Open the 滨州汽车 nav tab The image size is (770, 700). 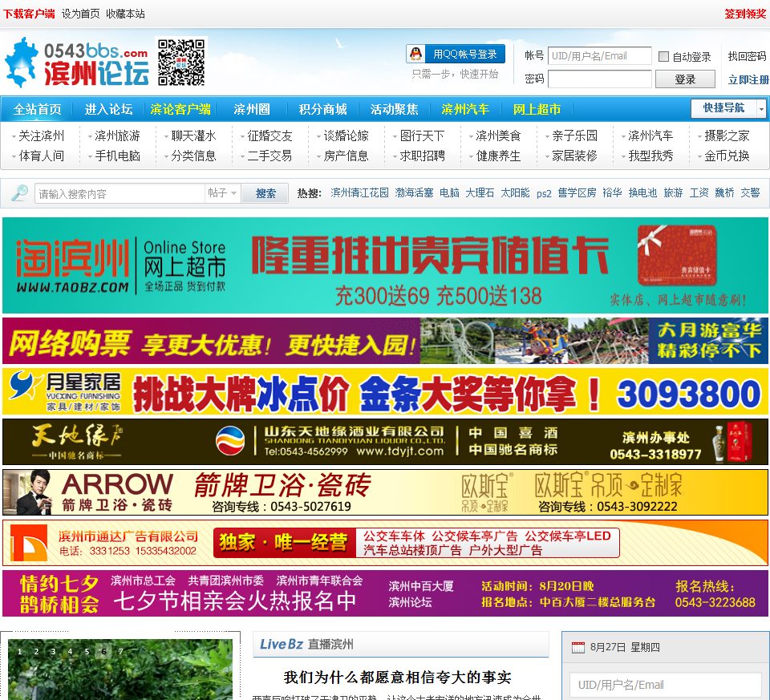click(x=465, y=109)
